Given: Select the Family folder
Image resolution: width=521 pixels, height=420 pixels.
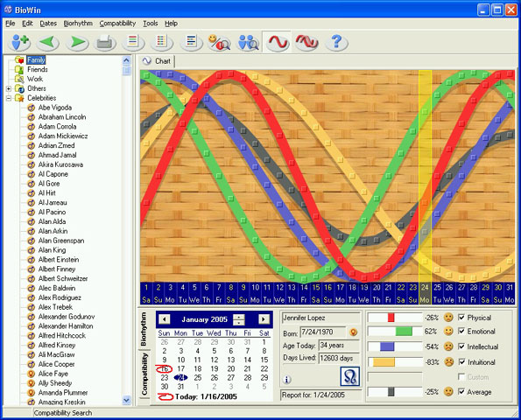Looking at the screenshot, I should click(x=36, y=60).
